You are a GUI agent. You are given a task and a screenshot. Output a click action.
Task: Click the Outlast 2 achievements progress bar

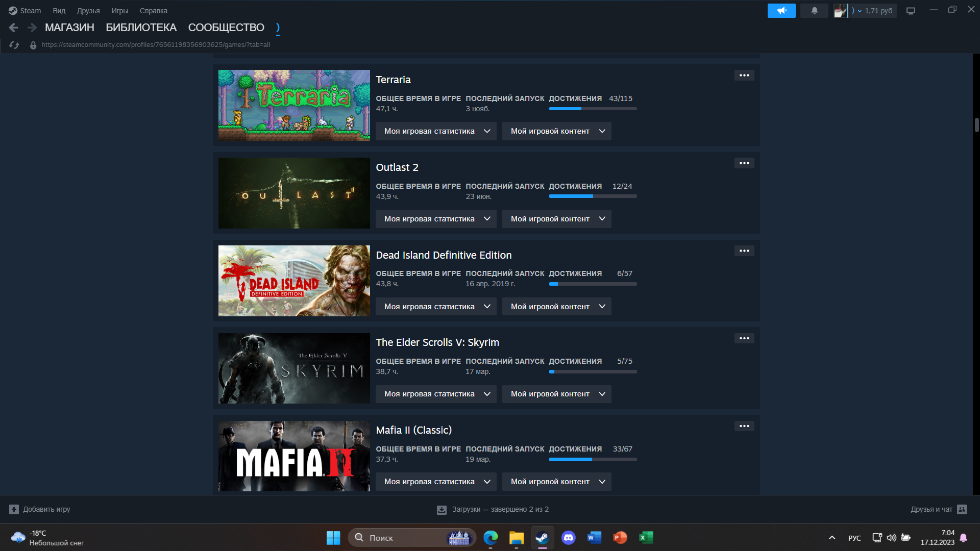pyautogui.click(x=593, y=196)
